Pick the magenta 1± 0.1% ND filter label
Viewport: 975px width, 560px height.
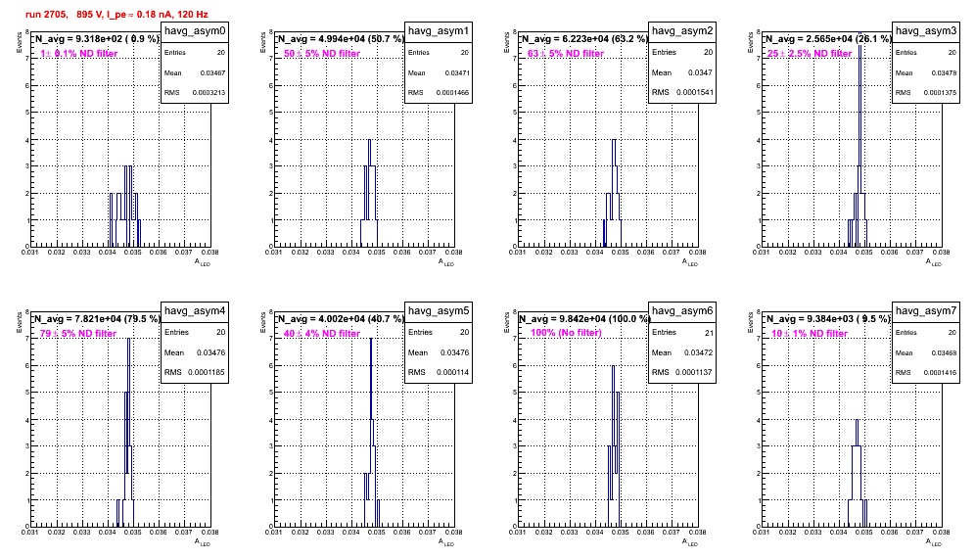pos(79,54)
